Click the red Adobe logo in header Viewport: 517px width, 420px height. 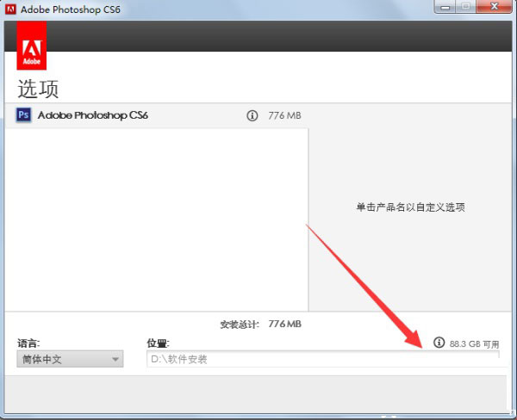pyautogui.click(x=31, y=46)
